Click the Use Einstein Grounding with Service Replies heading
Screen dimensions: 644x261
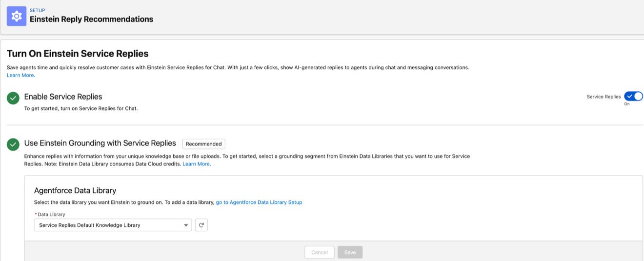click(x=100, y=143)
